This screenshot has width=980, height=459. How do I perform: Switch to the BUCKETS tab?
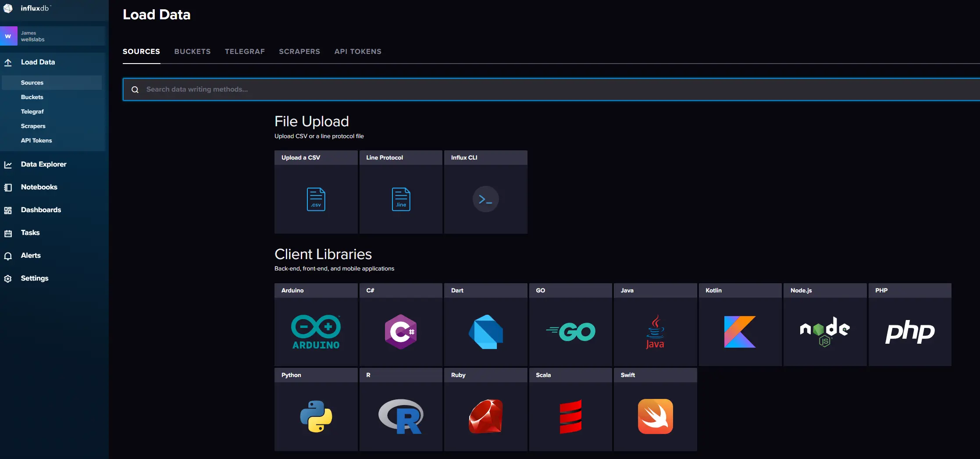192,51
